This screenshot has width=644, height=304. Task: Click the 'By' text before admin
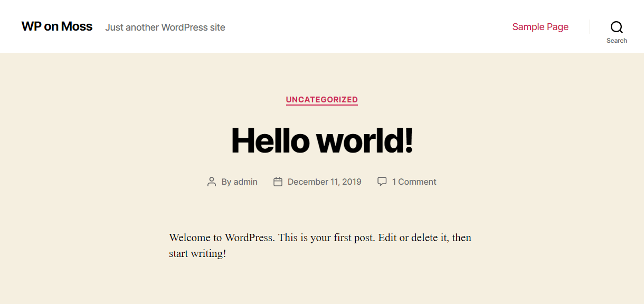pos(226,182)
